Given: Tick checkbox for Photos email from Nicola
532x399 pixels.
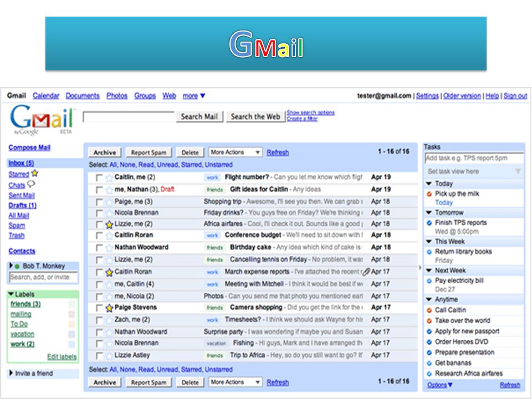Looking at the screenshot, I should [x=99, y=297].
